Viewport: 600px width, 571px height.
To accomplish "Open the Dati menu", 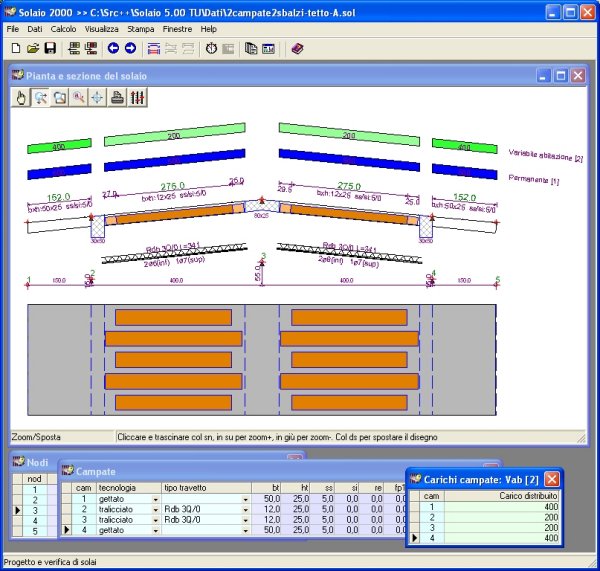I will click(x=35, y=29).
